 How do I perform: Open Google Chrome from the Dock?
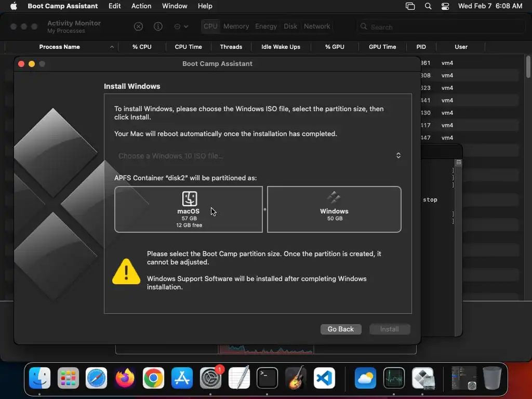tap(153, 378)
